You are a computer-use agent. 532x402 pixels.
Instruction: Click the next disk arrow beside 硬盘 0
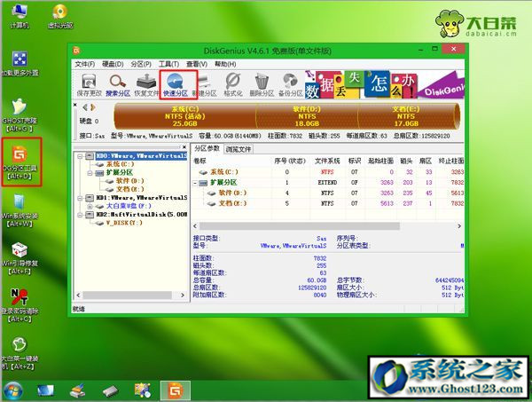(x=92, y=107)
